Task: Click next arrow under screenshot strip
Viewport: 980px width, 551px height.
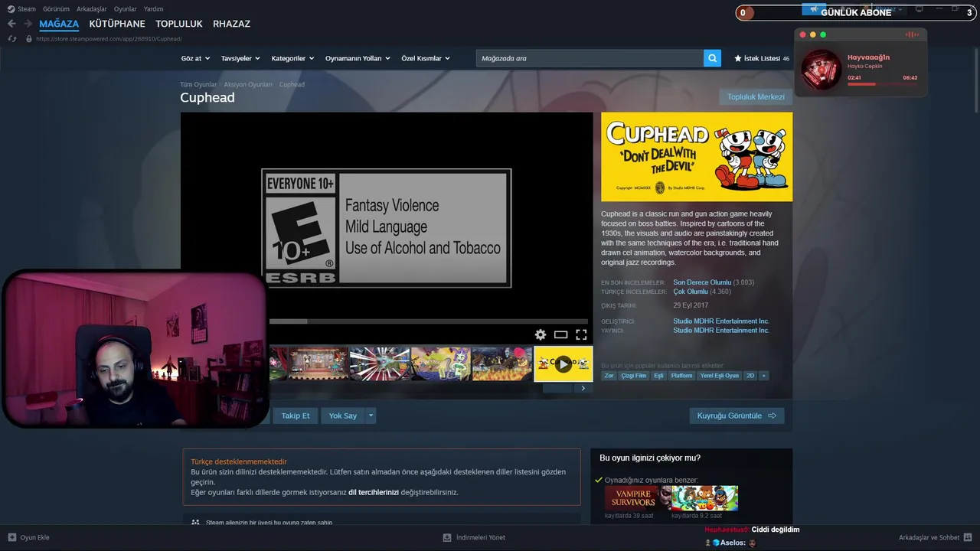Action: tap(583, 388)
